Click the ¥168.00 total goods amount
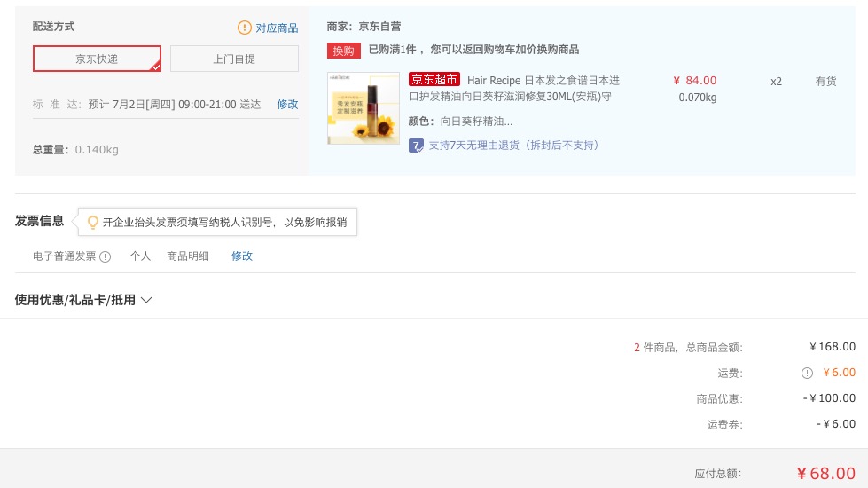 (833, 347)
